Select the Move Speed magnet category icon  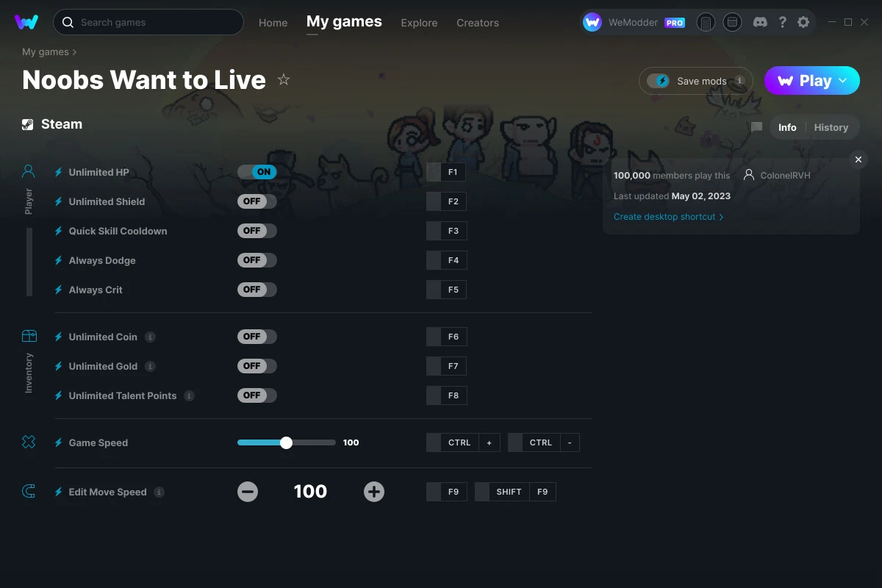coord(29,492)
